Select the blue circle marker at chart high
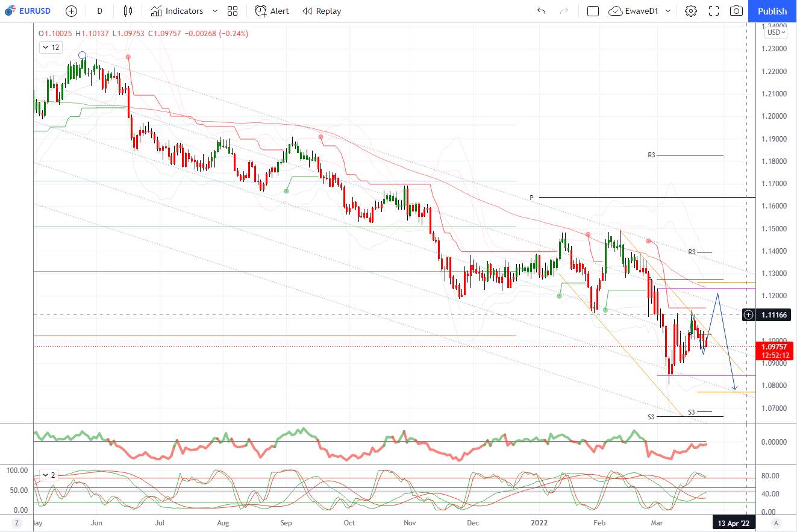The image size is (797, 532). pyautogui.click(x=83, y=55)
